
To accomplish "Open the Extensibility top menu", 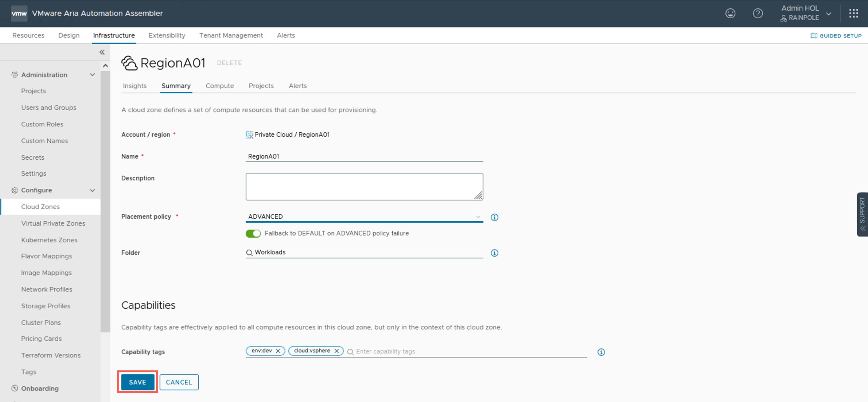I will point(166,35).
